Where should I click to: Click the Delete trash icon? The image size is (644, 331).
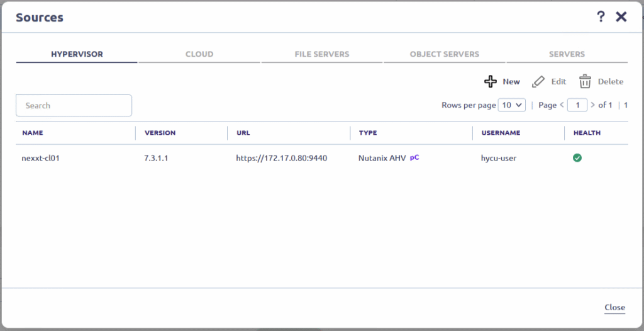585,82
